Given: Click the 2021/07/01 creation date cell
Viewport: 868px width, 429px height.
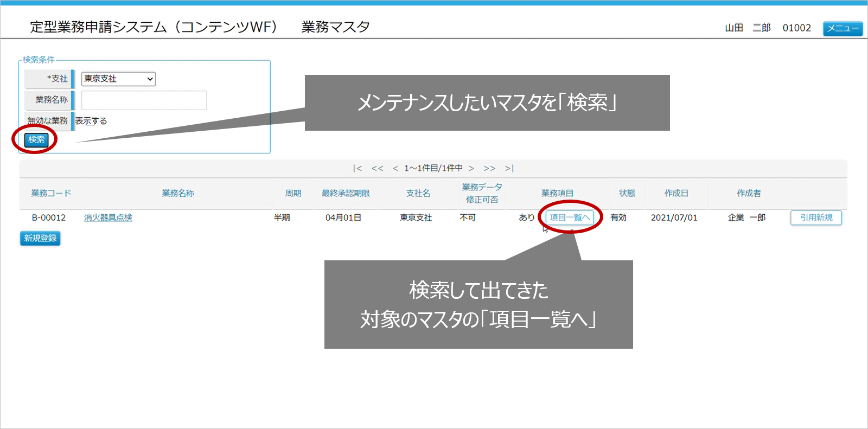Looking at the screenshot, I should (674, 217).
